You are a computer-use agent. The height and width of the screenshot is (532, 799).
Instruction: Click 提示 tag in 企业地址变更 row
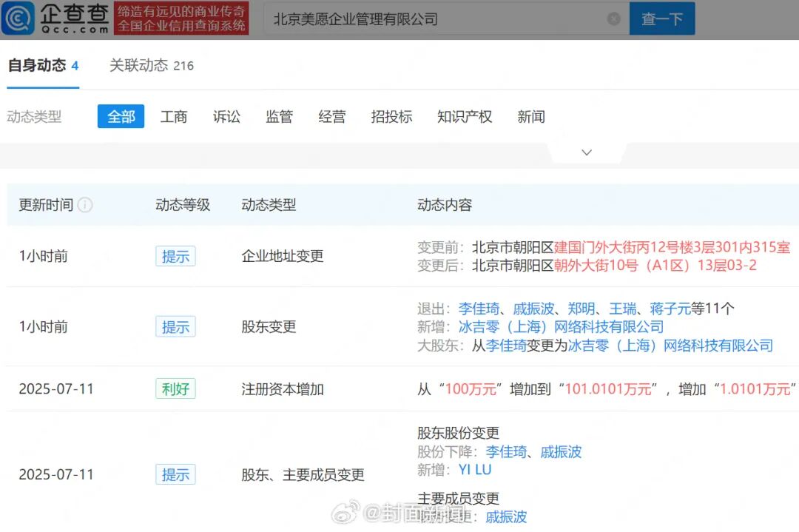[x=175, y=256]
